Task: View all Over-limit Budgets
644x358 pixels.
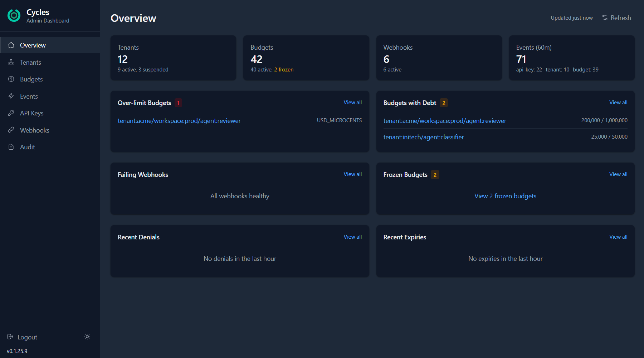Action: coord(352,103)
